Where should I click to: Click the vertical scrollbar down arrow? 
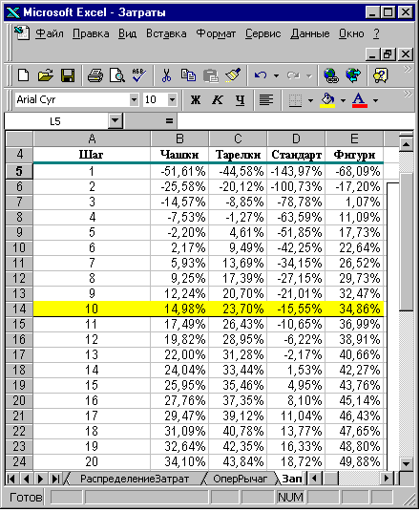[x=407, y=463]
